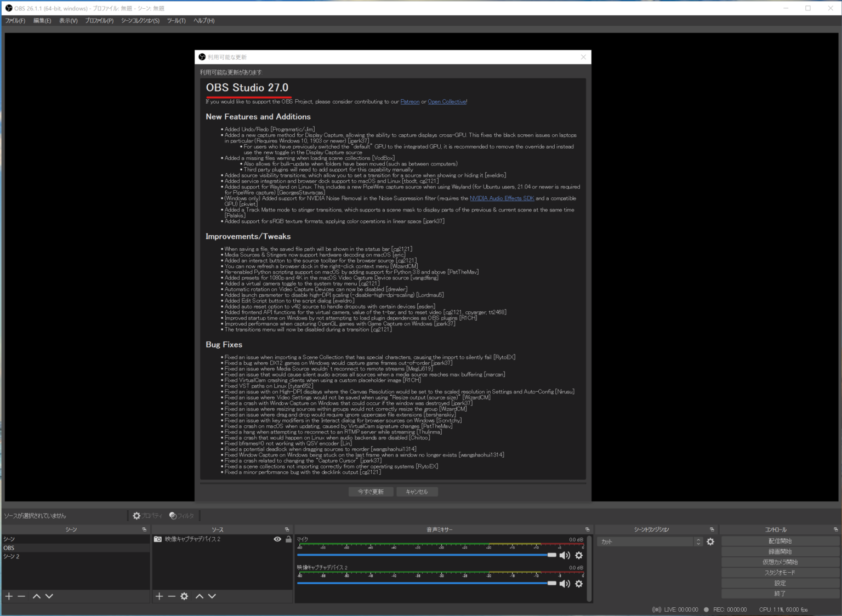Open マイク audio settings gear
The height and width of the screenshot is (616, 842).
point(579,555)
